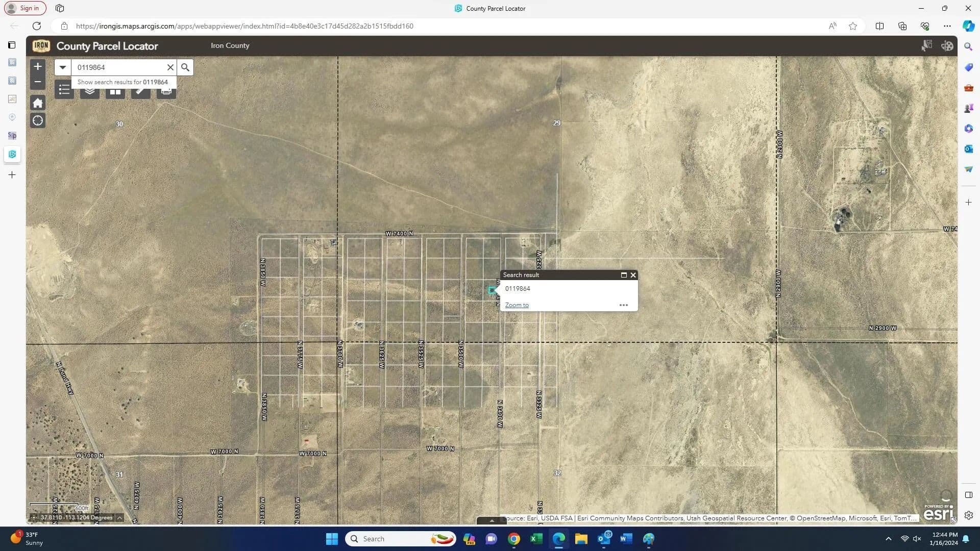Select 'Show search results for 0119864'
The height and width of the screenshot is (551, 980).
point(122,82)
